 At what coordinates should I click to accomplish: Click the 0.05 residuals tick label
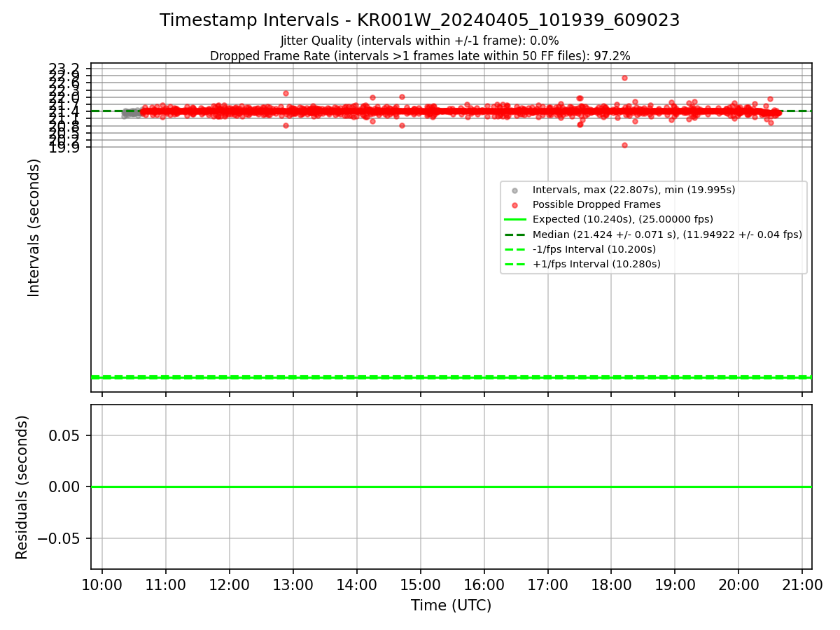66,435
